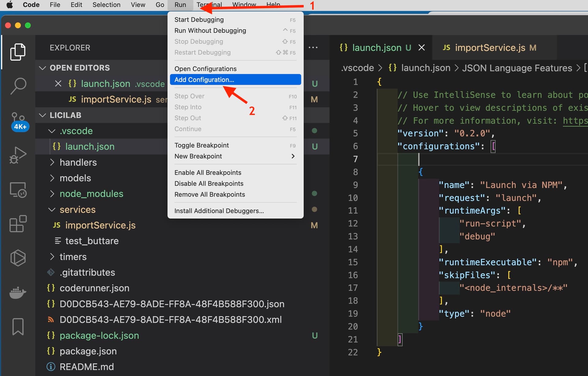Open package.json in the file tree
This screenshot has width=588, height=376.
click(88, 351)
